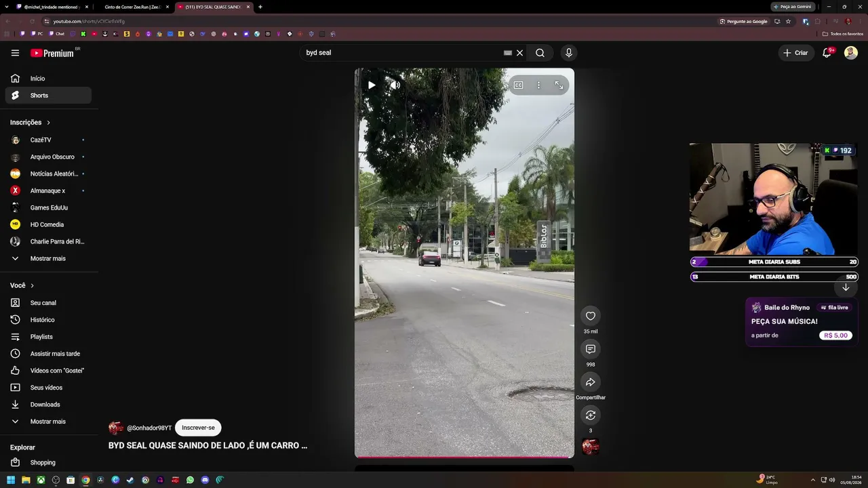Open the Arquivo Obscuro channel
Viewport: 868px width, 488px height.
click(48, 157)
